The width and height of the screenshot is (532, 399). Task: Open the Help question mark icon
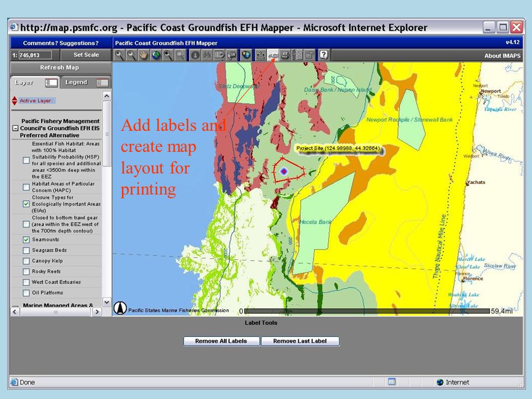coord(324,55)
